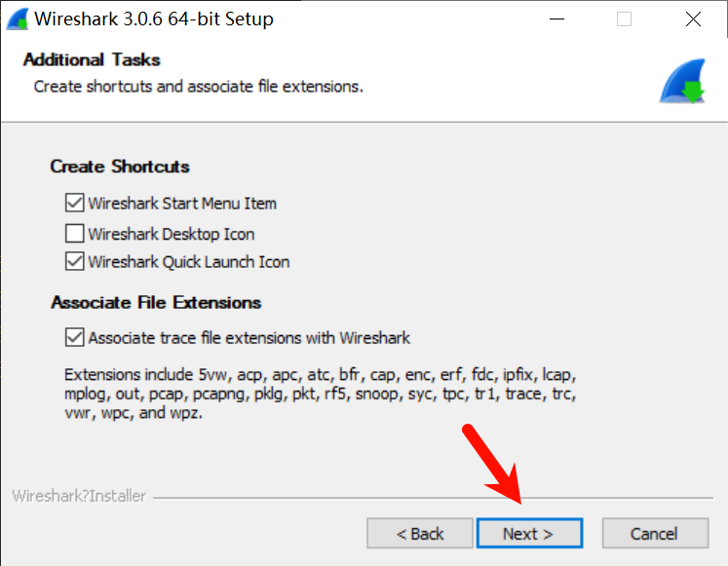Click the Wireshark?Installer branding text
The image size is (728, 566).
(x=79, y=496)
